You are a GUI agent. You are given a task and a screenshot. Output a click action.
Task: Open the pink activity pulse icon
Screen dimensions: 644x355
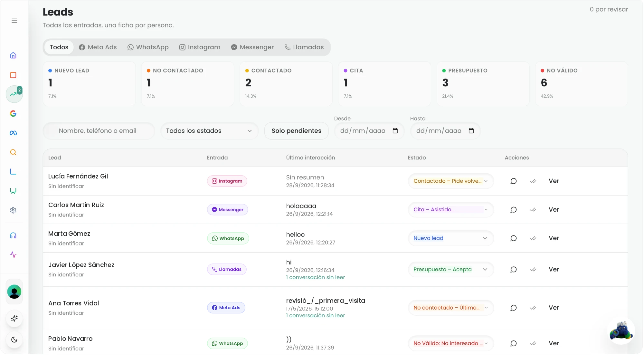point(13,255)
